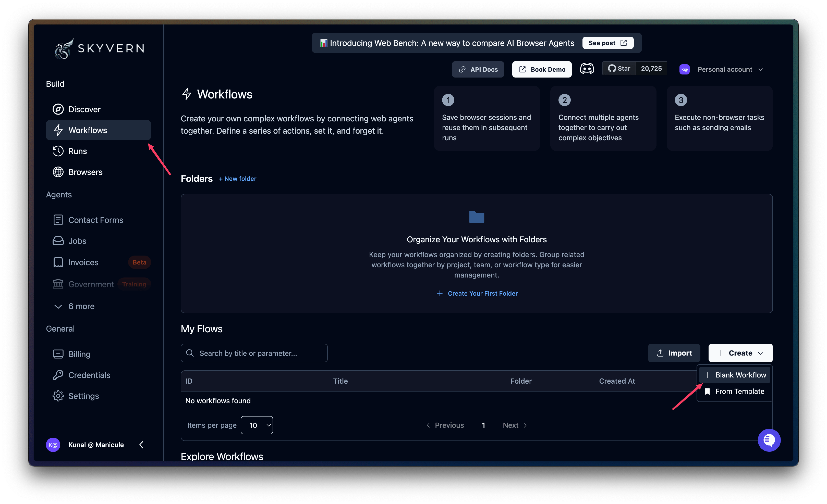Click the Explore Workflows heading
827x504 pixels.
coord(222,456)
